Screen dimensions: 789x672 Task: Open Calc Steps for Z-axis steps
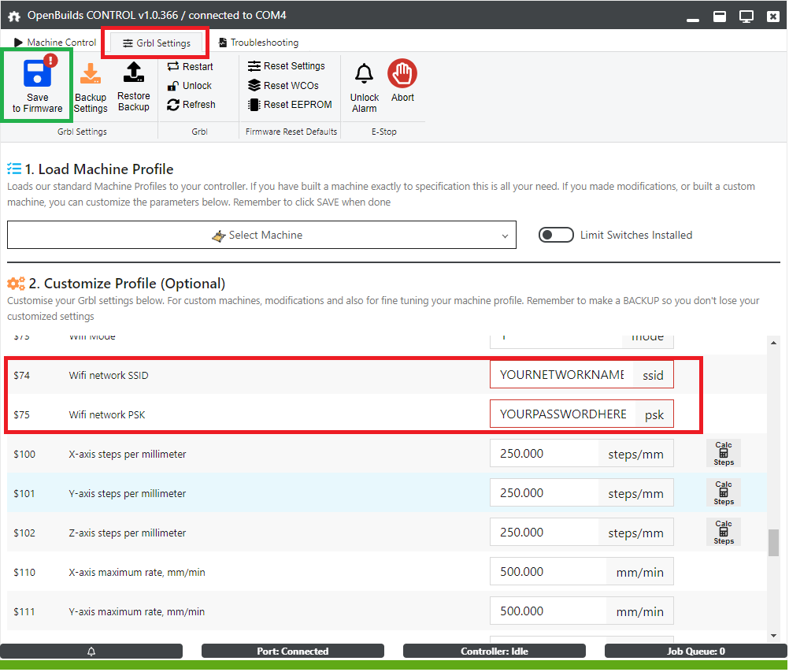pos(724,533)
